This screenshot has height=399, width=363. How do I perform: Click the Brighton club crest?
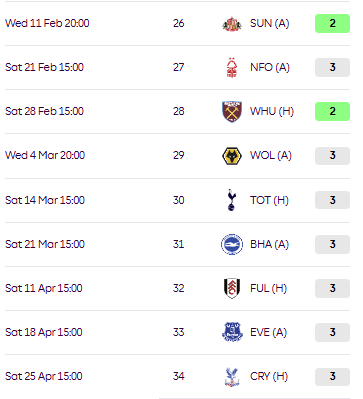click(x=232, y=244)
